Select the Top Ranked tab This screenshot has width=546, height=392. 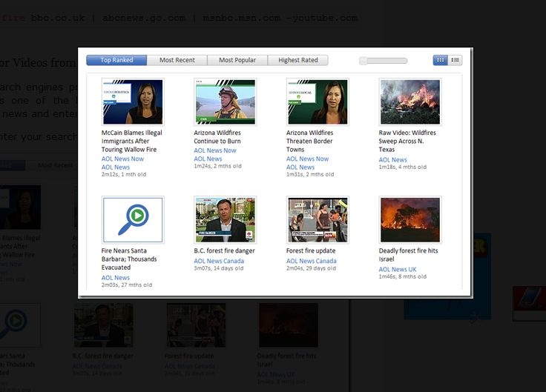[116, 60]
